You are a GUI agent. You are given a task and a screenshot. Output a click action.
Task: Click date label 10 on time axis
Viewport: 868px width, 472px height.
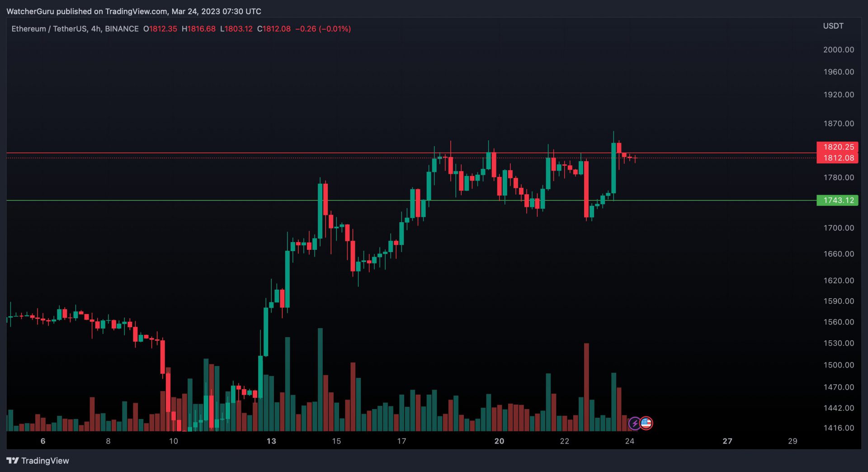coord(174,441)
